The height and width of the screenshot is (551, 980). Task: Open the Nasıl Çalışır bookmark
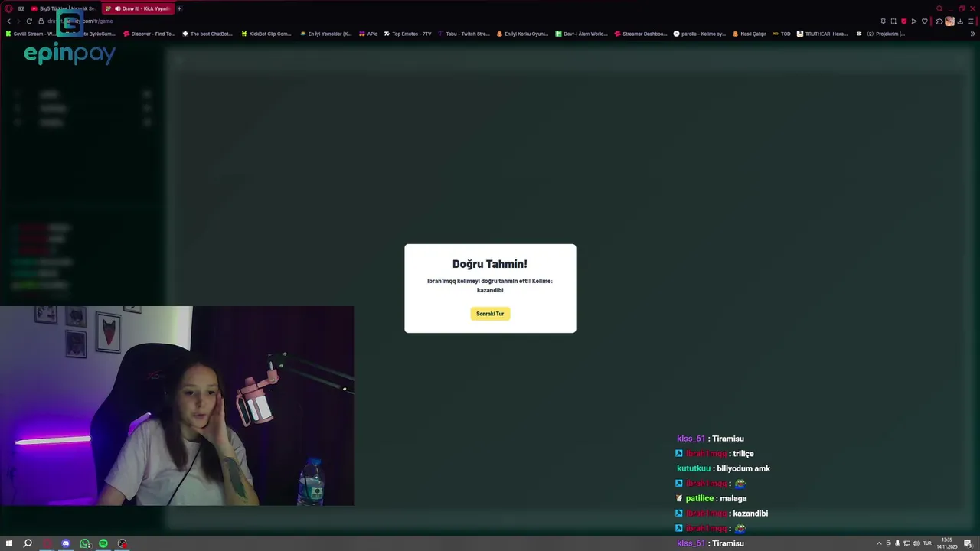pyautogui.click(x=750, y=34)
